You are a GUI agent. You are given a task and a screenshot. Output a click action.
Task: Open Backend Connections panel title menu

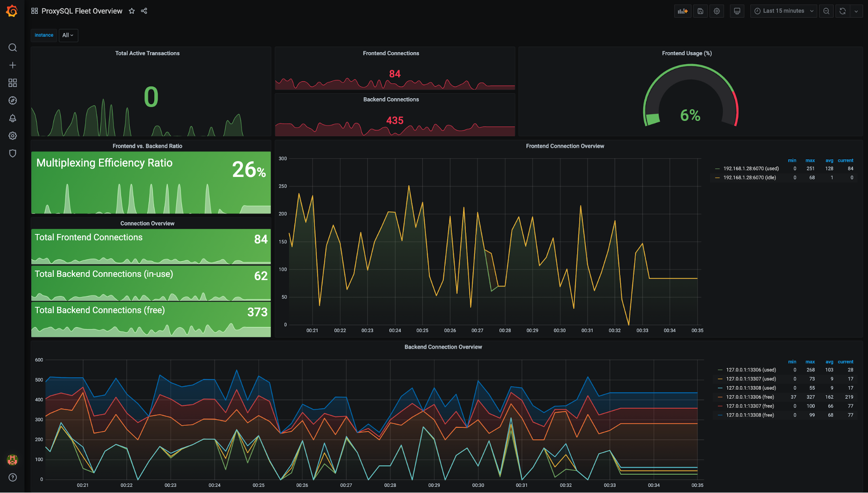391,99
